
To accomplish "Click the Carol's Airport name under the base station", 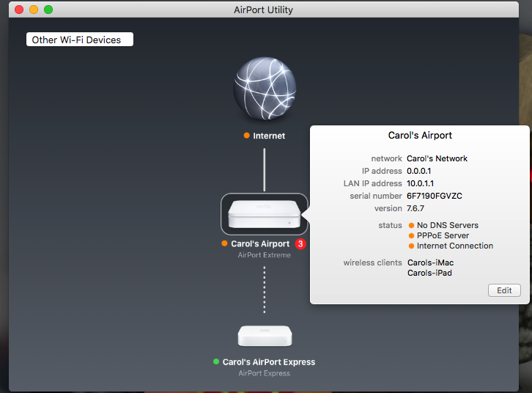I will tap(260, 243).
